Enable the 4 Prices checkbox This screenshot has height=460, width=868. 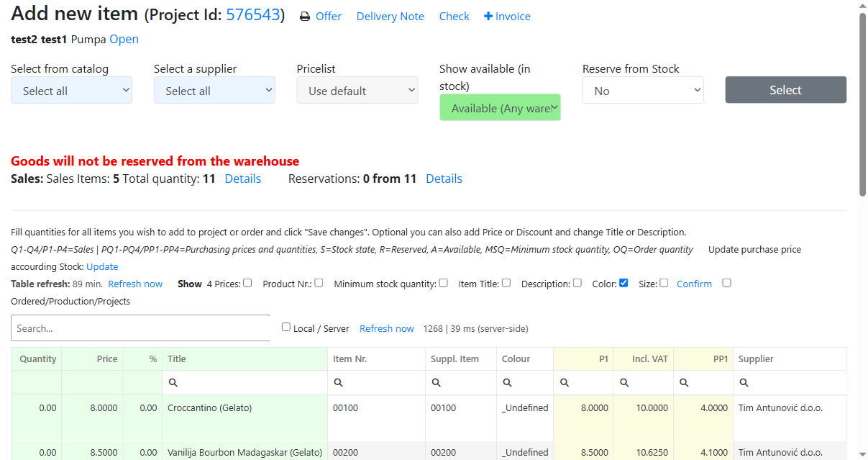pyautogui.click(x=247, y=283)
